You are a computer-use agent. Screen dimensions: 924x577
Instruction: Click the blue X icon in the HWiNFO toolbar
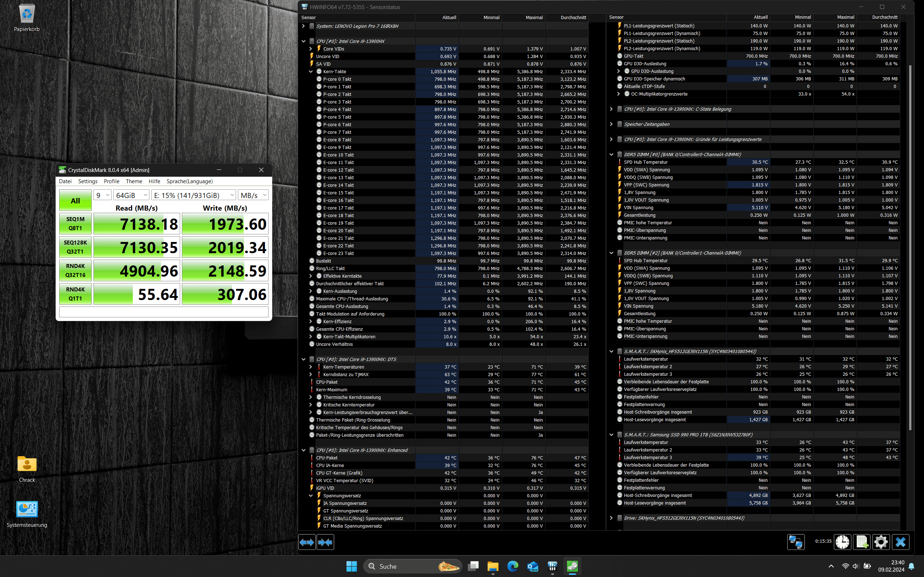900,542
